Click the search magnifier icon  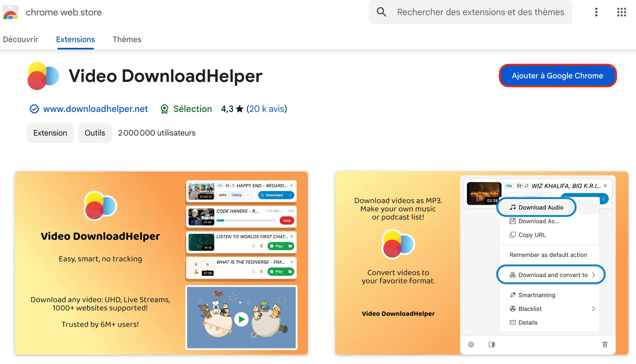click(382, 12)
